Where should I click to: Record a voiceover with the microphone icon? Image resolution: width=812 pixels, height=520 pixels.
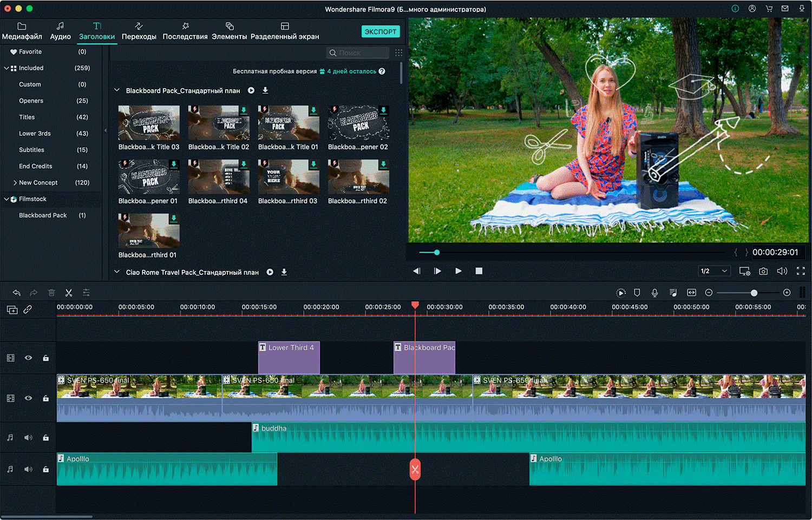point(655,293)
